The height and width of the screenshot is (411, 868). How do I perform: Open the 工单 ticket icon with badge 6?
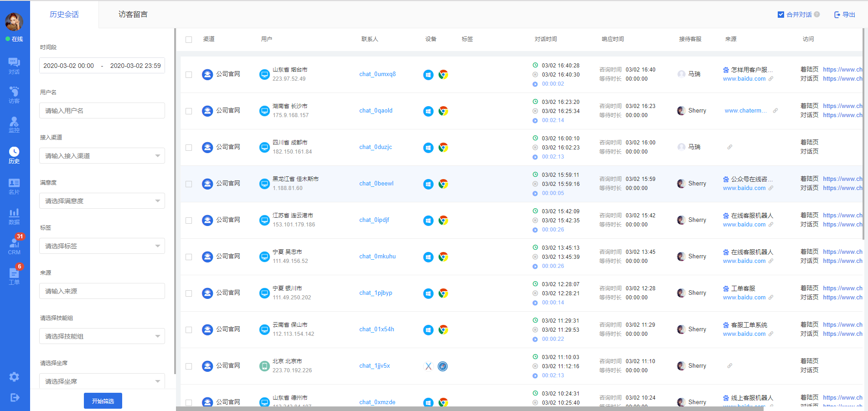pyautogui.click(x=14, y=276)
